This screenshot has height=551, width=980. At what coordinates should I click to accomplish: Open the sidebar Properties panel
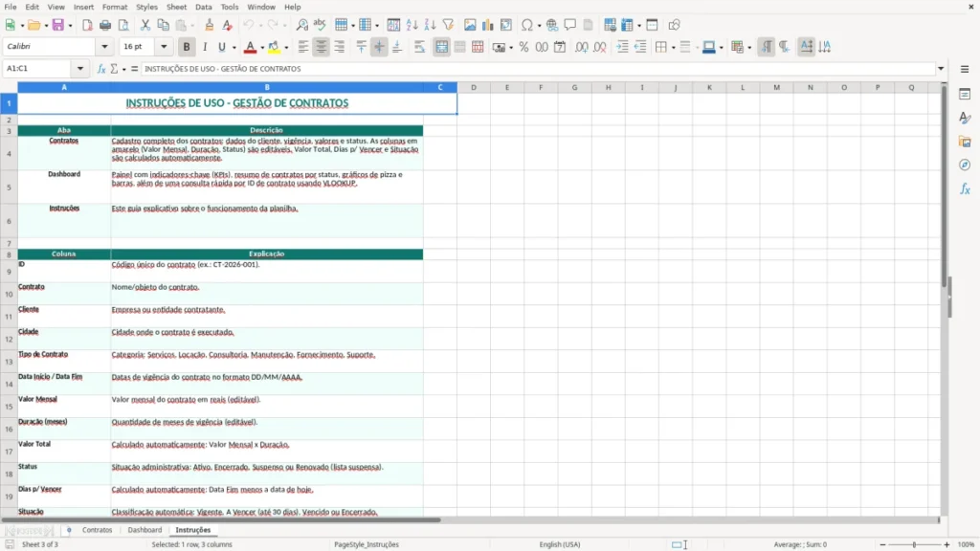tap(965, 94)
